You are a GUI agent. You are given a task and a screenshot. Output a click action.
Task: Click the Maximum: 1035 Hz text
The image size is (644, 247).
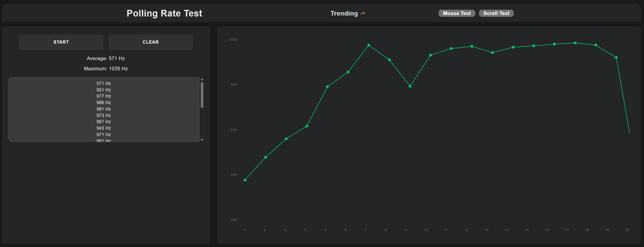(106, 69)
